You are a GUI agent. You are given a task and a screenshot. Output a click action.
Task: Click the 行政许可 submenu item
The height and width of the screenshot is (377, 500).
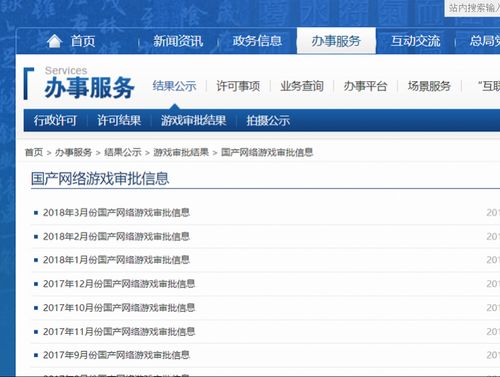[55, 120]
